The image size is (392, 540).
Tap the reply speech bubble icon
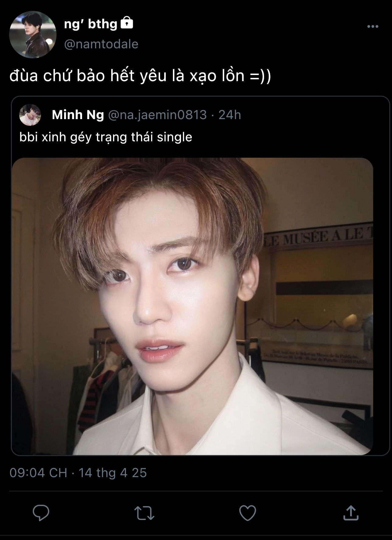tap(41, 513)
